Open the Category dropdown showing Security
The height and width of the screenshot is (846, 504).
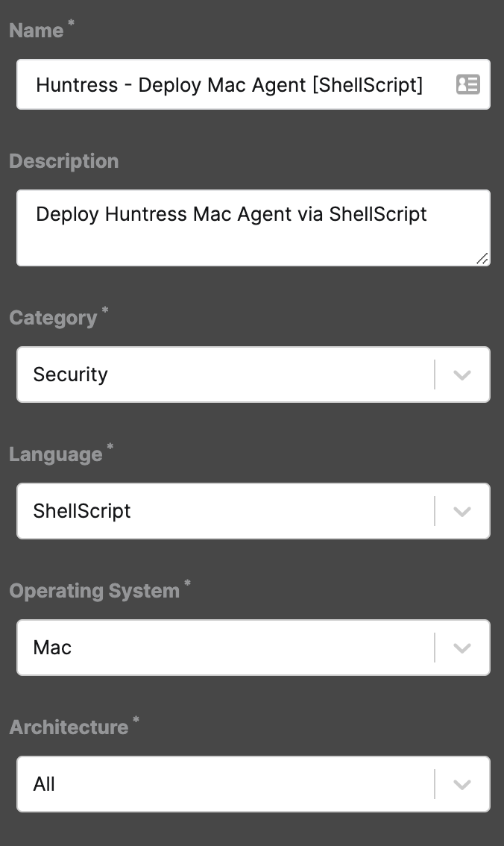(x=253, y=375)
